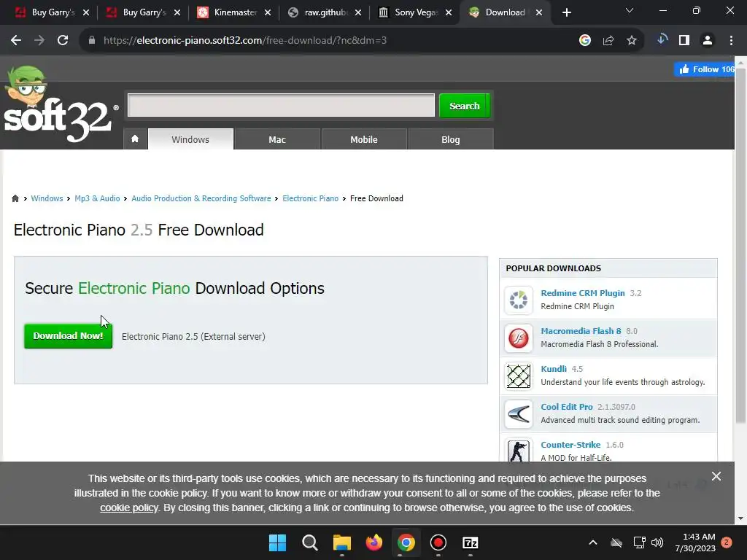The width and height of the screenshot is (747, 560).
Task: Open the Electronic Piano breadcrumb link
Action: tap(310, 198)
